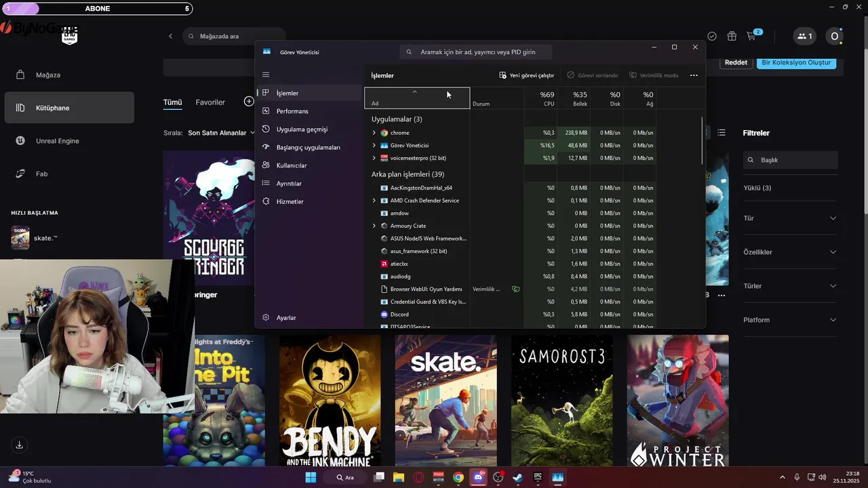868x488 pixels.
Task: Open Başlangıç uygulamaları page
Action: pyautogui.click(x=309, y=147)
